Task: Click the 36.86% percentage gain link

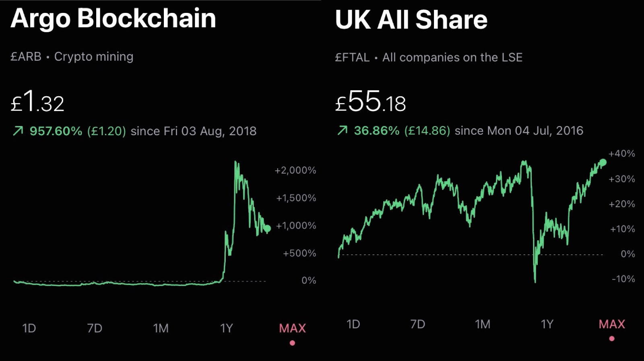Action: click(x=376, y=130)
